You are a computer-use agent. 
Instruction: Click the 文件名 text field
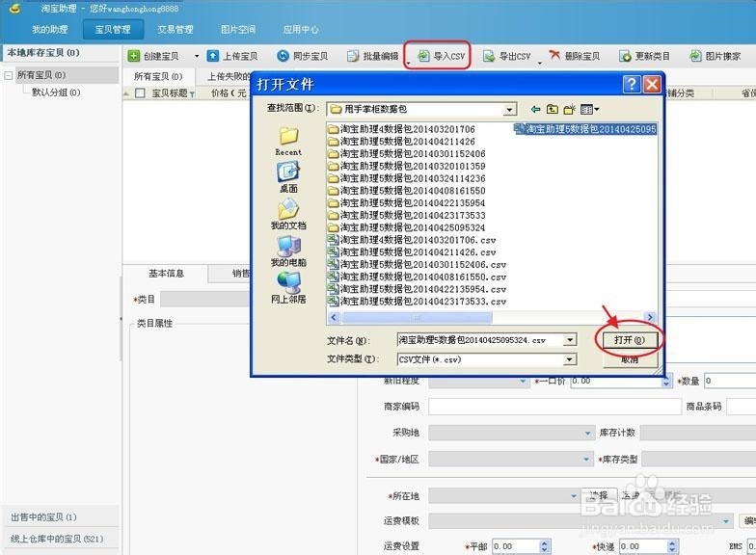point(480,340)
